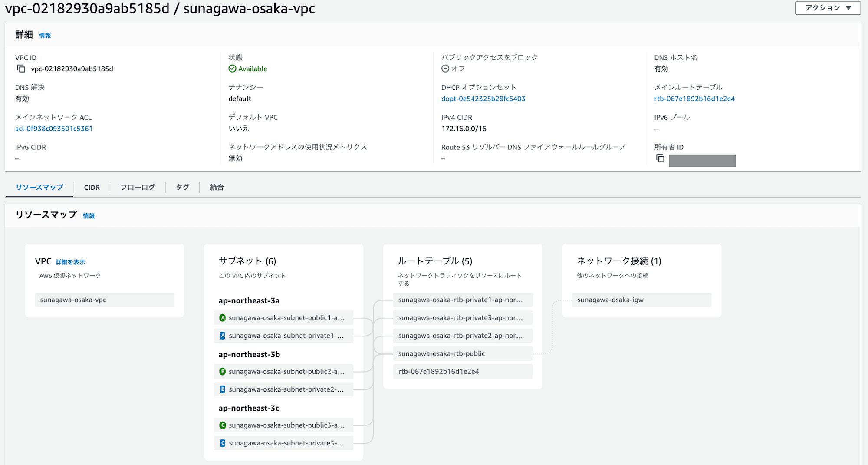Select sunagawa-osaka-vpc in the VPC card
This screenshot has width=868, height=465.
[x=105, y=300]
